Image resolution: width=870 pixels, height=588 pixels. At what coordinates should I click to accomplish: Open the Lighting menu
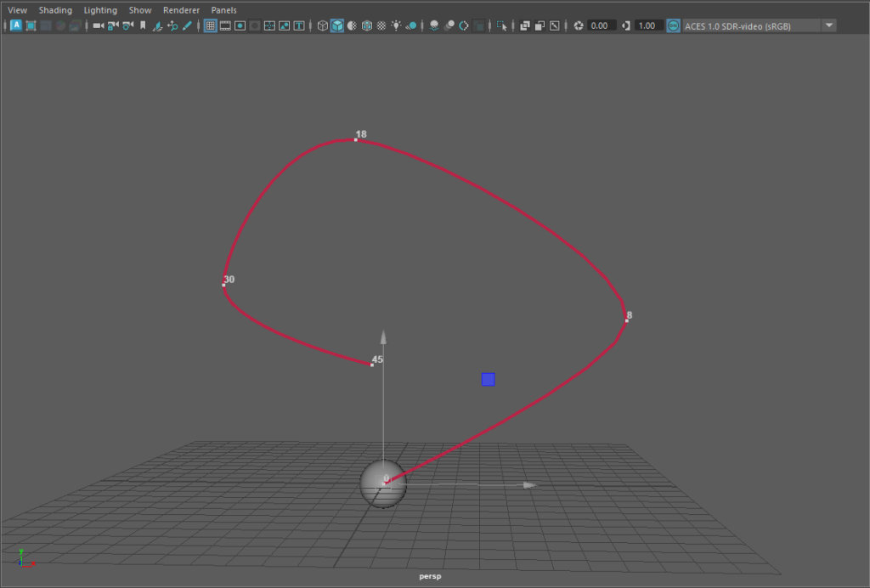100,10
